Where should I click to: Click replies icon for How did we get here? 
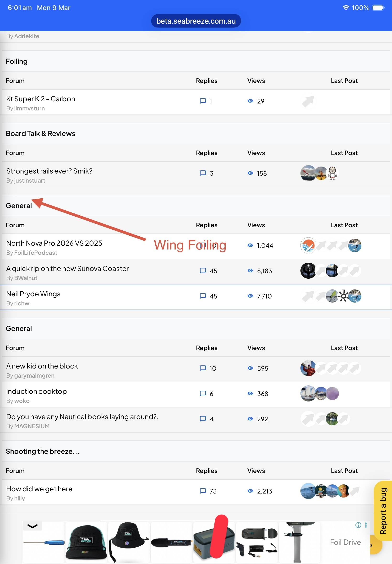point(203,491)
